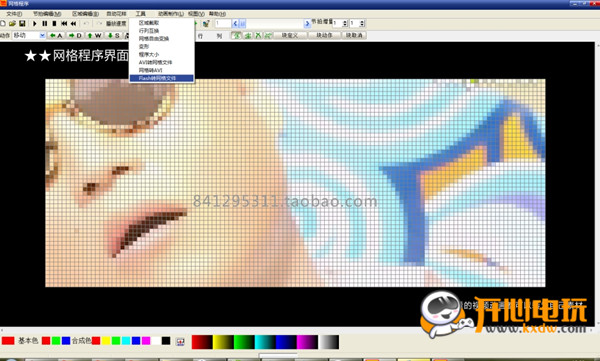Choose 程序大小 from the tools menu
Screen dimensions: 600x361
click(161, 54)
